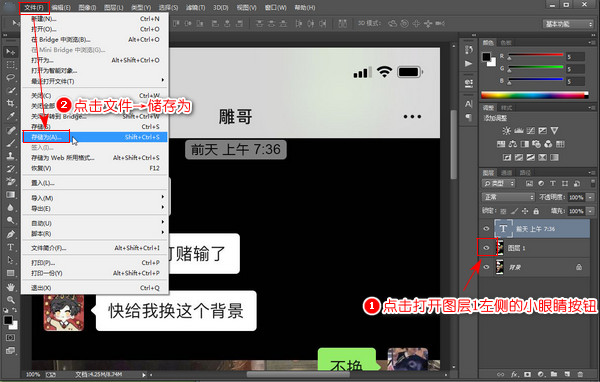Select the Gradient tool
The image size is (600, 382).
click(x=10, y=194)
